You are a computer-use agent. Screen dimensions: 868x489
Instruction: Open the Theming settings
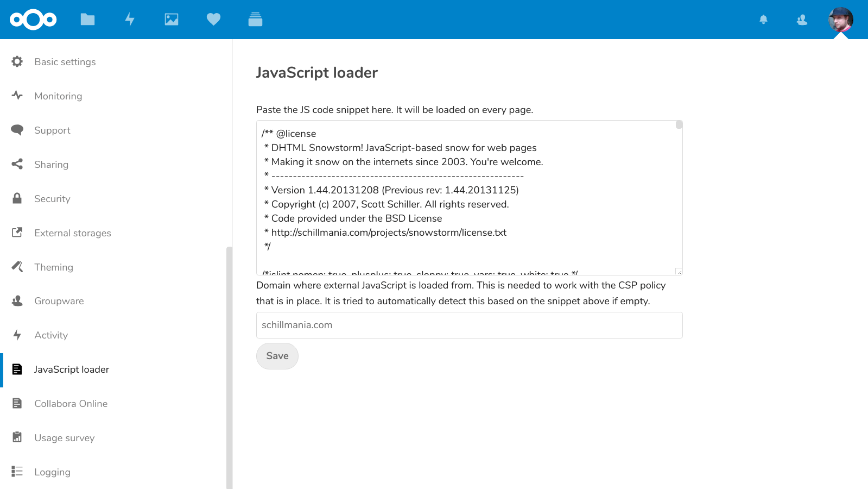pos(53,267)
